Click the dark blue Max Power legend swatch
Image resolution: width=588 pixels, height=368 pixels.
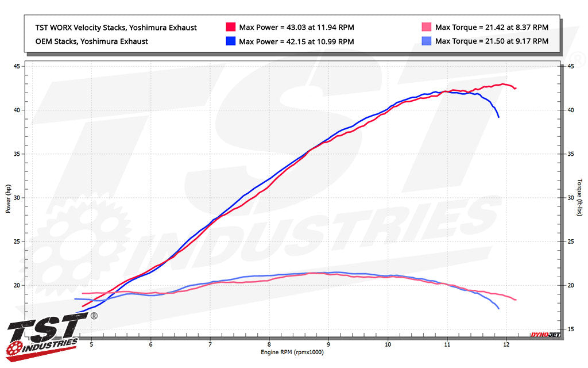click(x=231, y=41)
